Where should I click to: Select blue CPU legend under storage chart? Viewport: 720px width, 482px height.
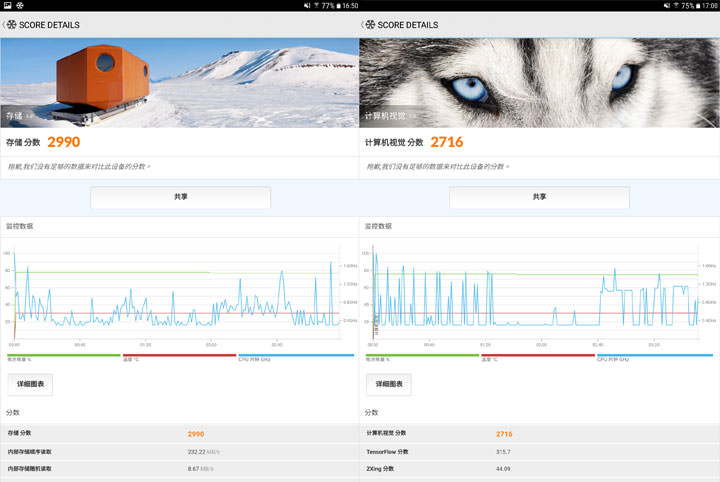click(x=295, y=356)
